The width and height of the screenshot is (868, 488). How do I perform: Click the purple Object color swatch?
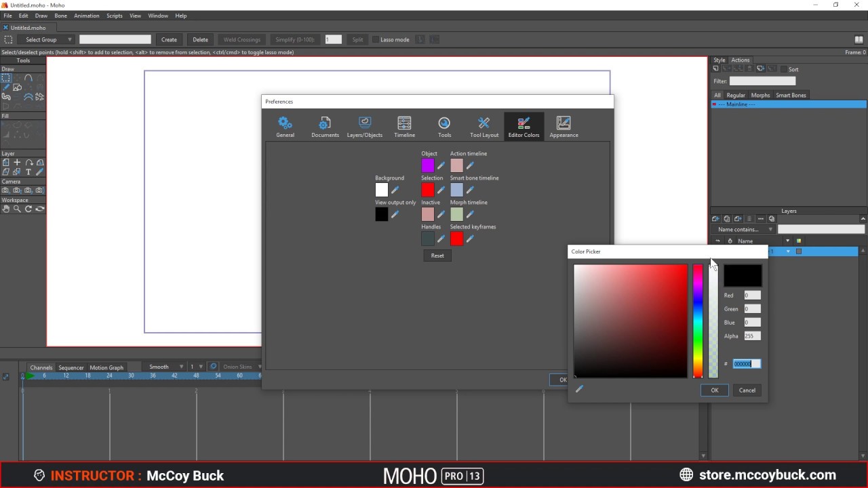click(x=428, y=165)
